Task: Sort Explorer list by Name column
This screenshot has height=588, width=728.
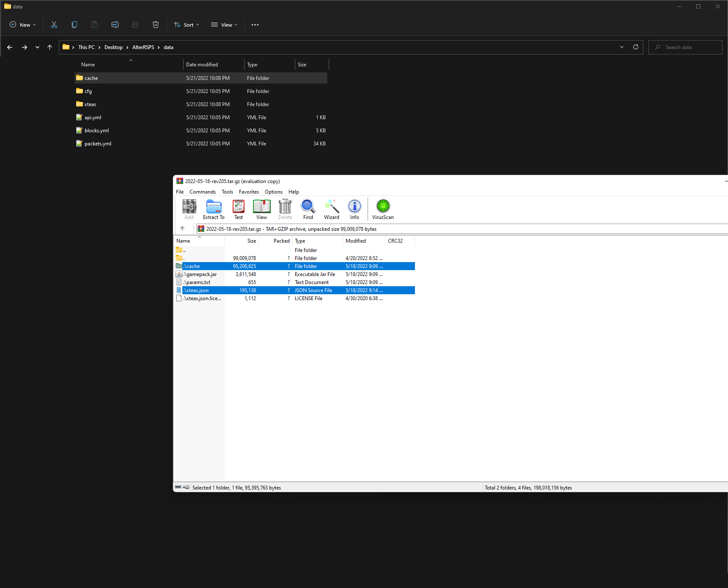Action: [x=129, y=65]
